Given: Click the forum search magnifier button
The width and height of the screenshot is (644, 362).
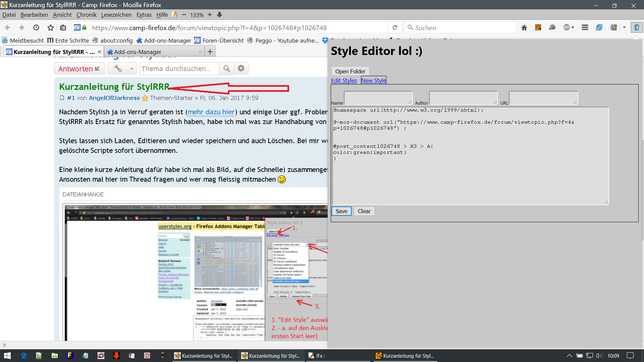Looking at the screenshot, I should point(227,69).
